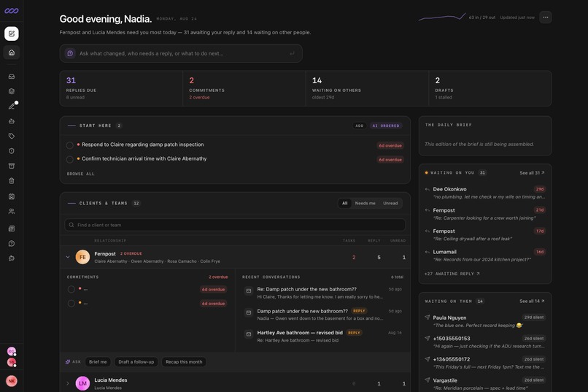The width and height of the screenshot is (588, 392).
Task: Collapse the Fernpost row
Action: pos(68,258)
